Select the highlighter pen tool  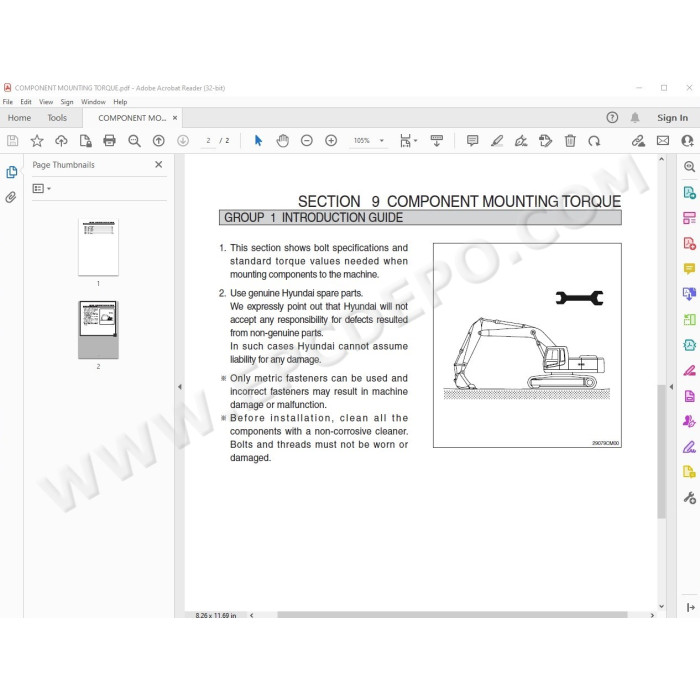(x=497, y=141)
